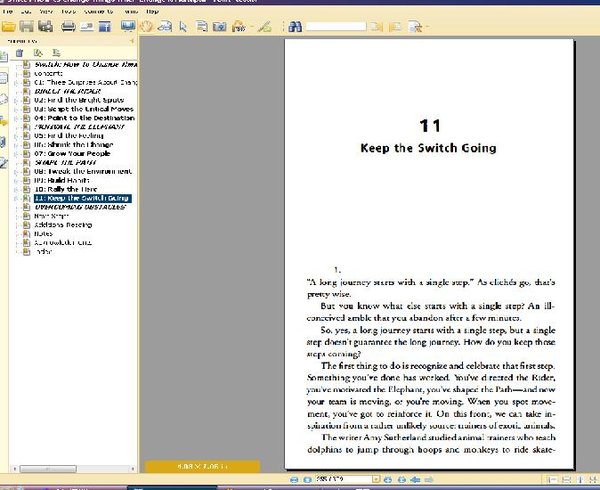Click the search text input field
Screen dimensions: 600x490
tap(336, 26)
